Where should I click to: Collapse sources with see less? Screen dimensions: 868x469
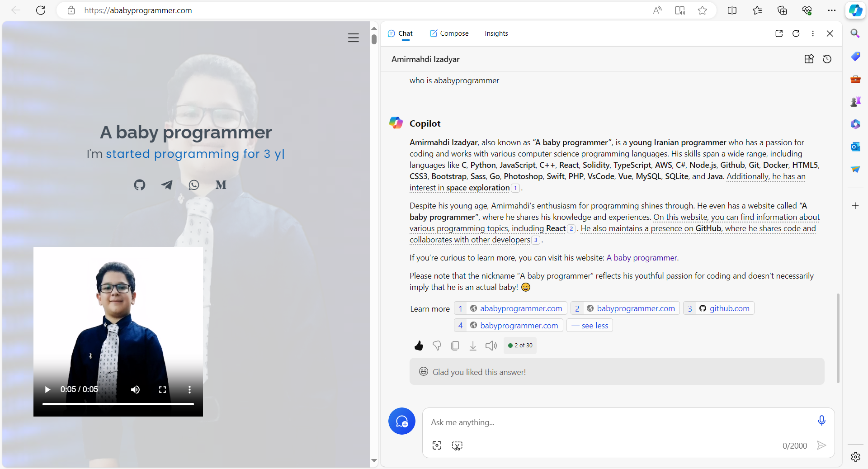click(x=590, y=326)
